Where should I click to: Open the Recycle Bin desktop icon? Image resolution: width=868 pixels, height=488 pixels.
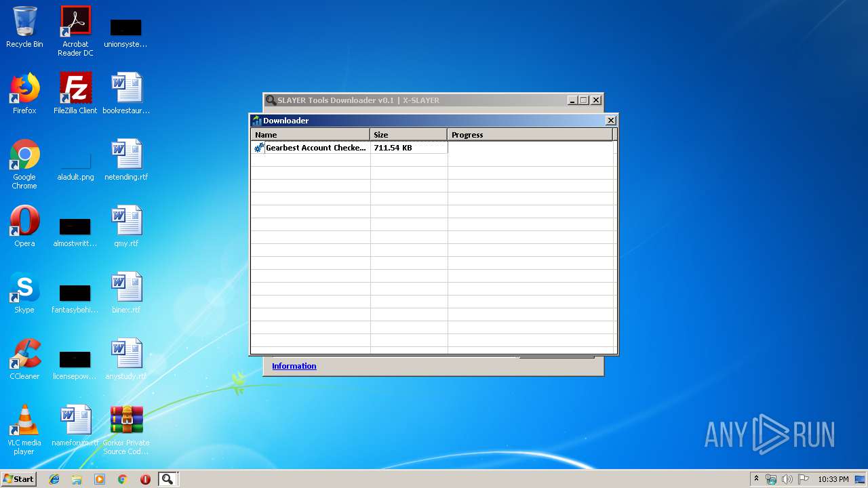[24, 27]
